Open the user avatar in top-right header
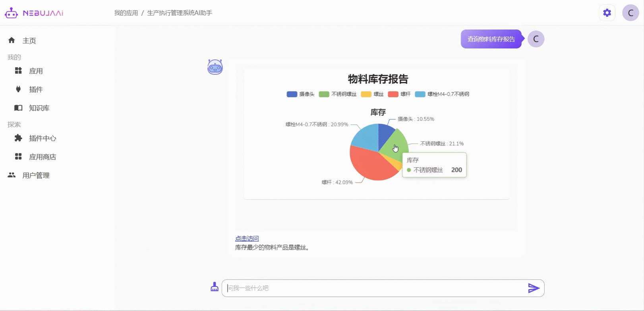 [630, 13]
